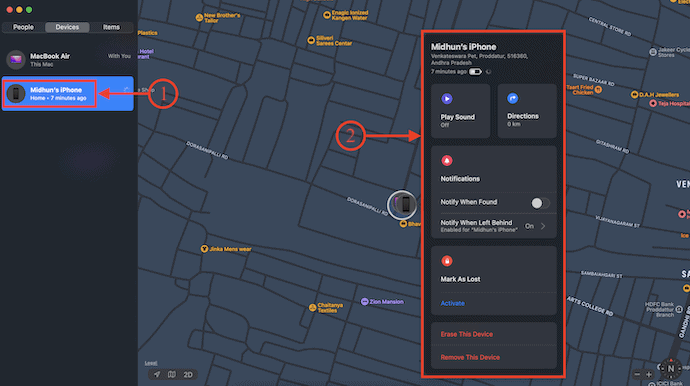
Task: Select MacBook Air in device list
Action: pos(68,60)
